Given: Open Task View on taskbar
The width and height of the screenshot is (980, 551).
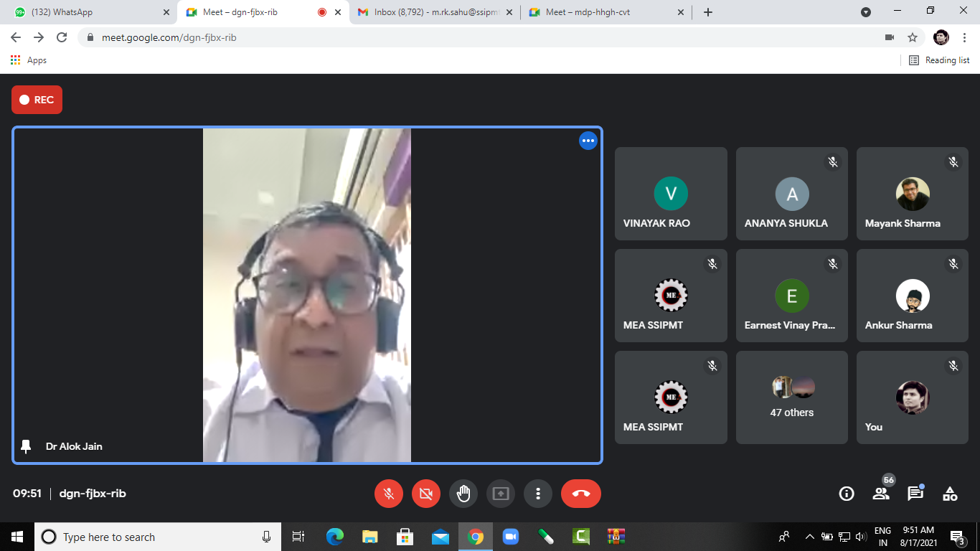Looking at the screenshot, I should coord(298,537).
